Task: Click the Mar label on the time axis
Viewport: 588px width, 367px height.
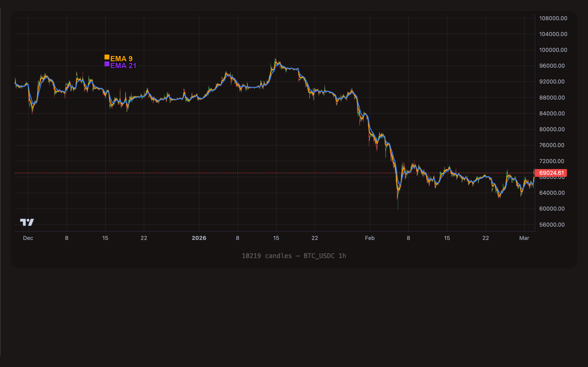Action: pos(525,238)
